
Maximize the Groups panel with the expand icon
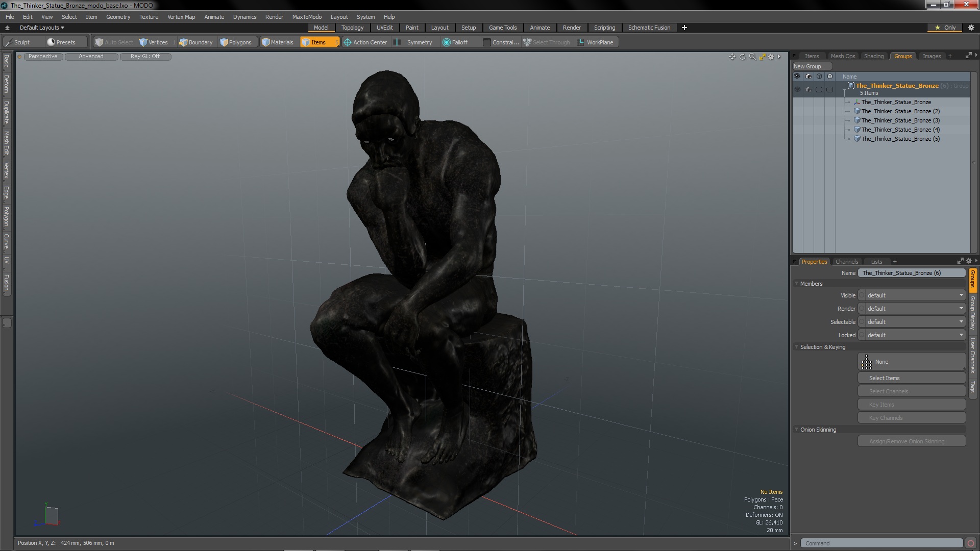click(x=968, y=56)
